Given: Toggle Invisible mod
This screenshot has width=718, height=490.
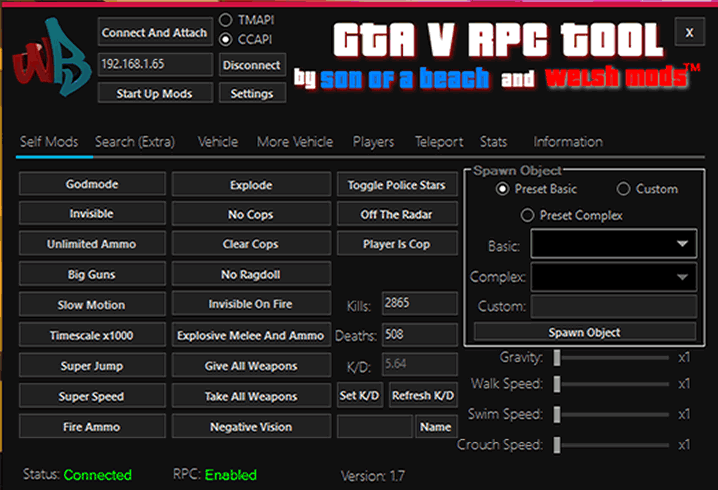Looking at the screenshot, I should (x=92, y=214).
